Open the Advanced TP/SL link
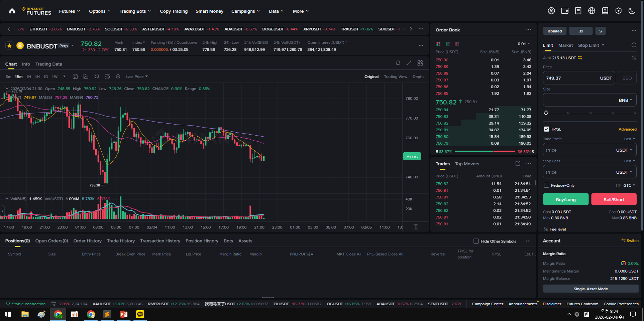This screenshot has height=321, width=644. pos(627,129)
